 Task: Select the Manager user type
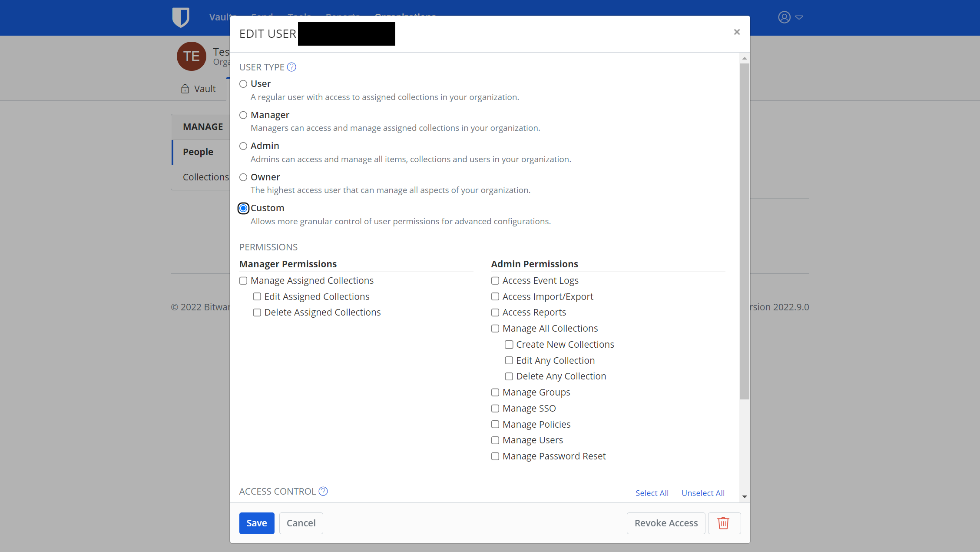[x=243, y=115]
